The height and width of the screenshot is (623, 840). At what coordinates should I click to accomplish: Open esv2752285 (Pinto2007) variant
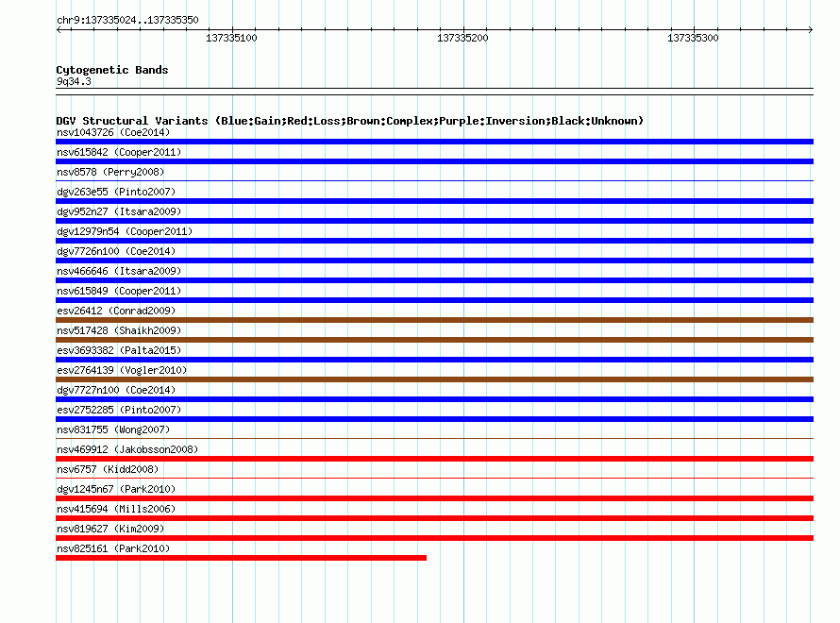(119, 410)
